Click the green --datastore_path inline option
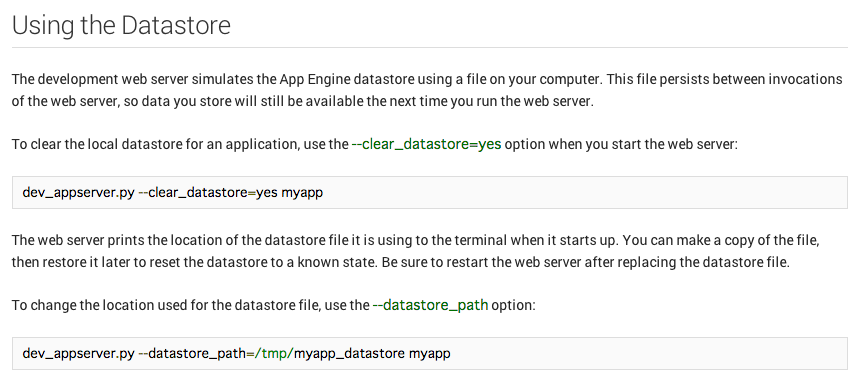This screenshot has height=381, width=863. pyautogui.click(x=430, y=304)
